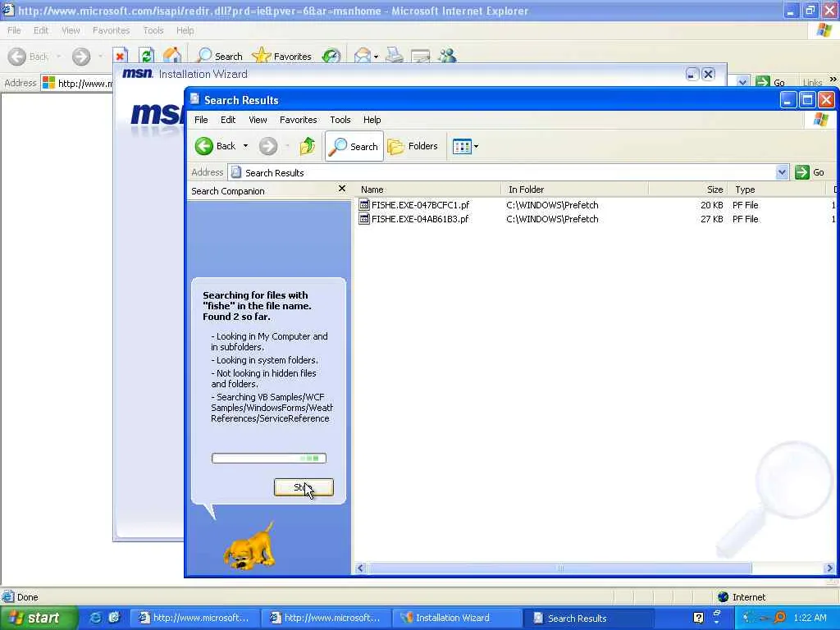Sort results by Name column
Viewport: 840px width, 630px height.
428,189
